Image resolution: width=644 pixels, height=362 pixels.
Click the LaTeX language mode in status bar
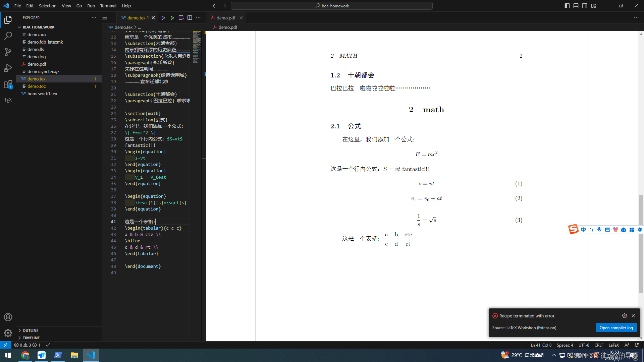click(x=613, y=345)
